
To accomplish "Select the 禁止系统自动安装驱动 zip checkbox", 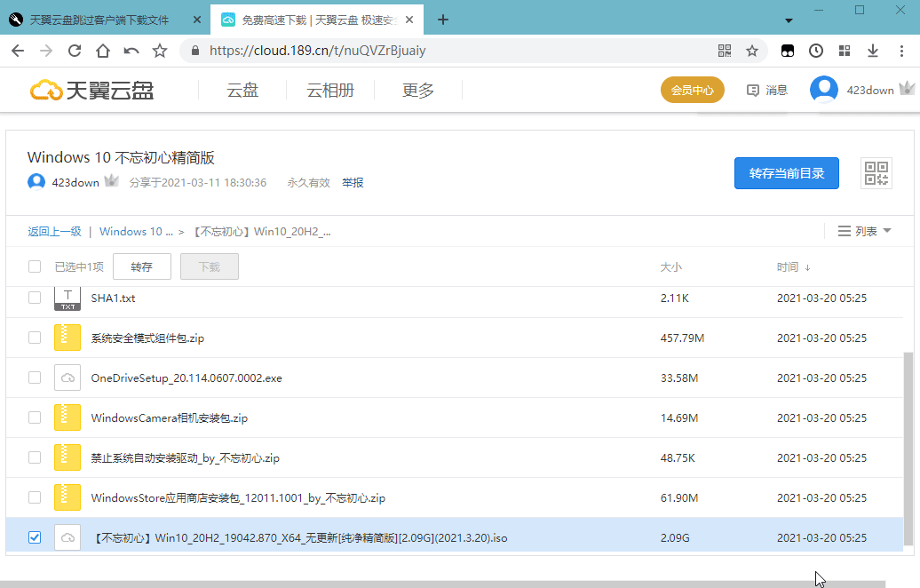I will coord(35,457).
